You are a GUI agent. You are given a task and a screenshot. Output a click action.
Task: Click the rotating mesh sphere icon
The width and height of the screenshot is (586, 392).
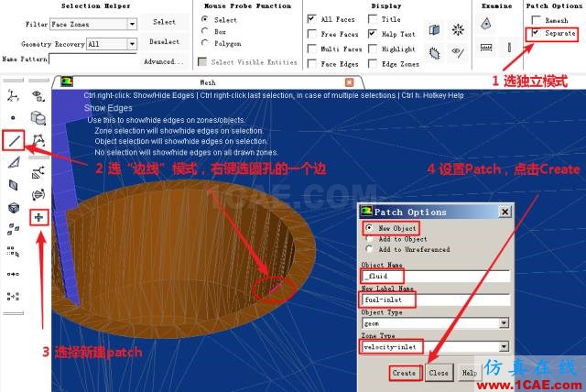(x=38, y=194)
